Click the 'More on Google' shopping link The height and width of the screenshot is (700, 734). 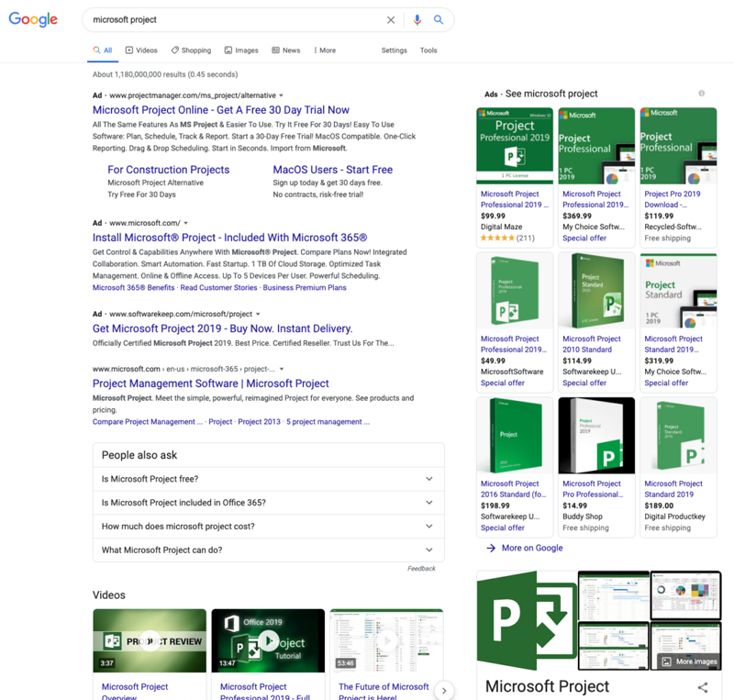pos(525,548)
